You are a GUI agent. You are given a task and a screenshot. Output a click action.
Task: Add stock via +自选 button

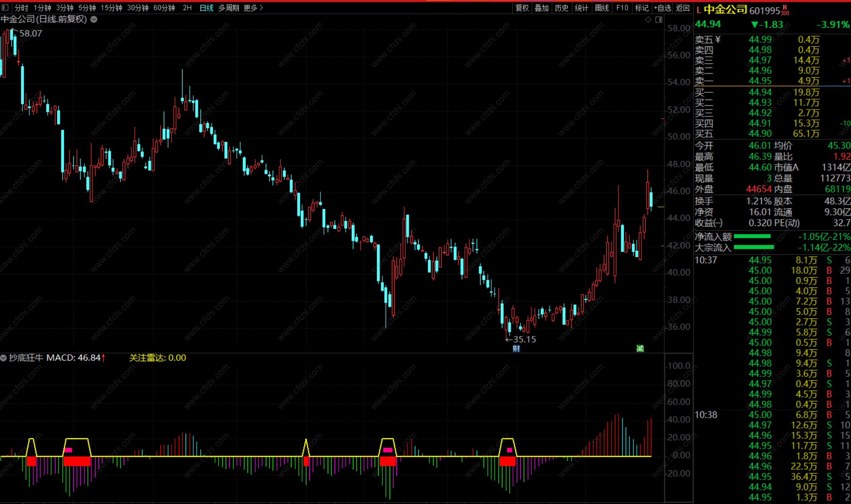pyautogui.click(x=662, y=8)
